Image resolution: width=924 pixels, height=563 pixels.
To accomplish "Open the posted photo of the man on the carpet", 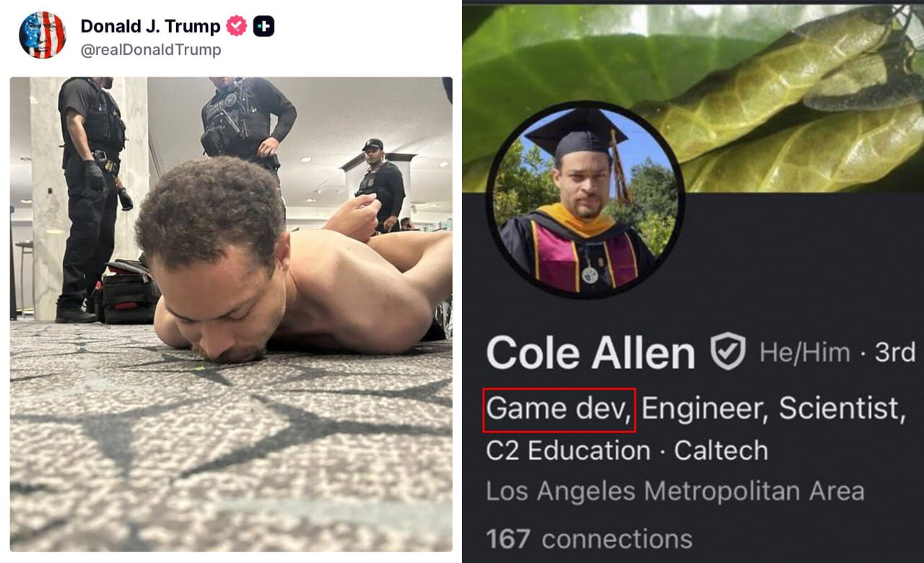I will (x=231, y=314).
